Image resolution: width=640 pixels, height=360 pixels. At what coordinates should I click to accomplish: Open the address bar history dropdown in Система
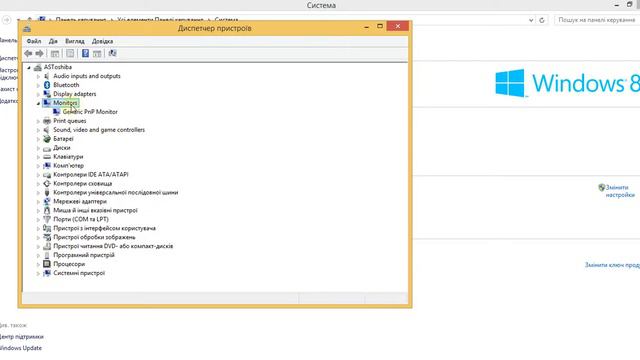click(x=531, y=20)
